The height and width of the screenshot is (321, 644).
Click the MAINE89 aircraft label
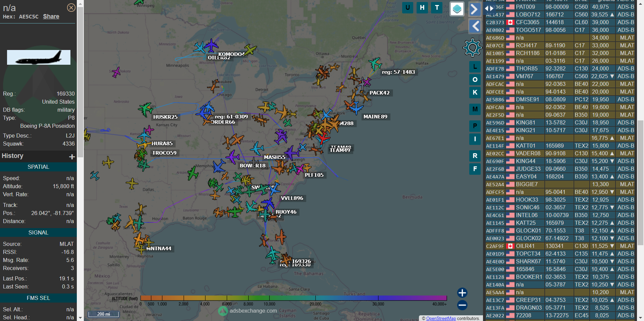[375, 117]
